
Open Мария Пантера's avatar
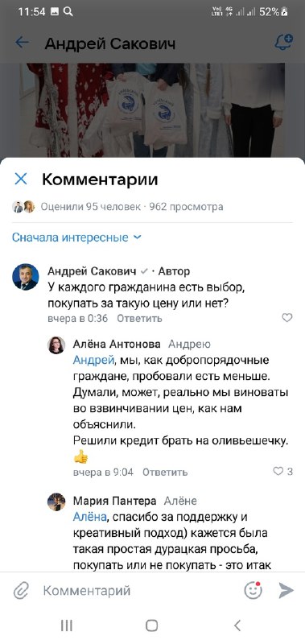click(56, 502)
